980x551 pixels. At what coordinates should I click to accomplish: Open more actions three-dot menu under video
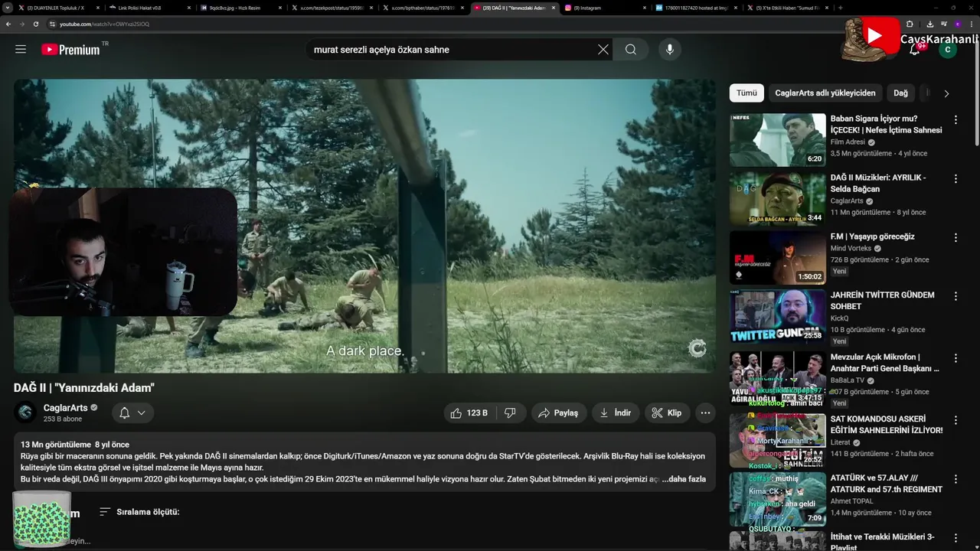[705, 413]
